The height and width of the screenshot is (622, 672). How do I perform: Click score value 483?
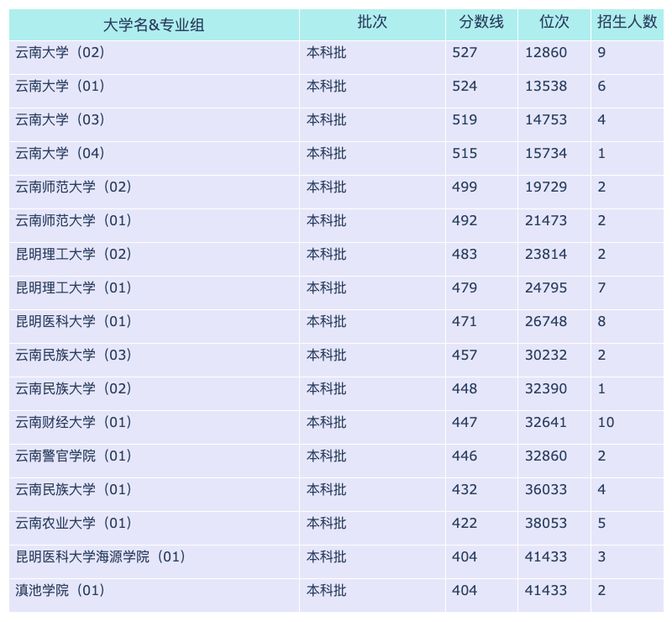tap(465, 254)
